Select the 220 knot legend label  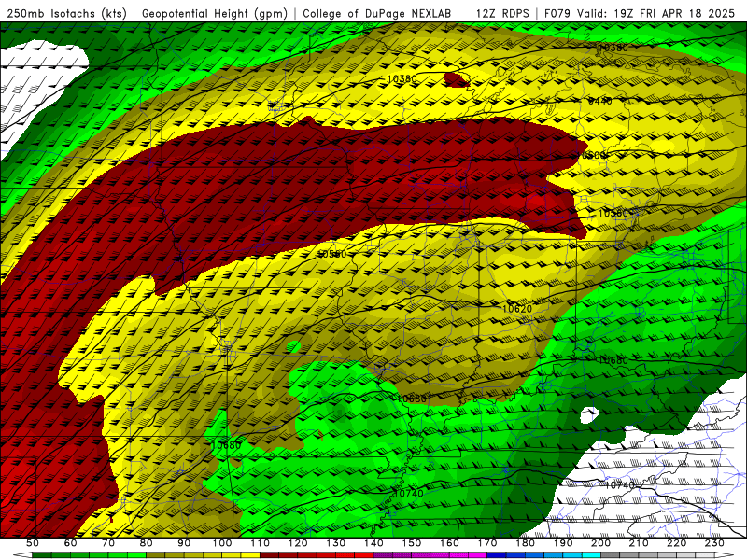click(x=677, y=543)
